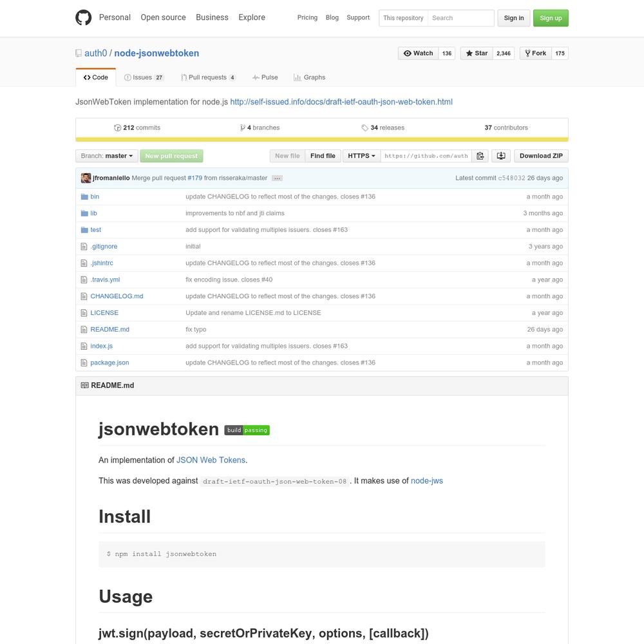Open the 34 releases tag link

click(x=383, y=128)
